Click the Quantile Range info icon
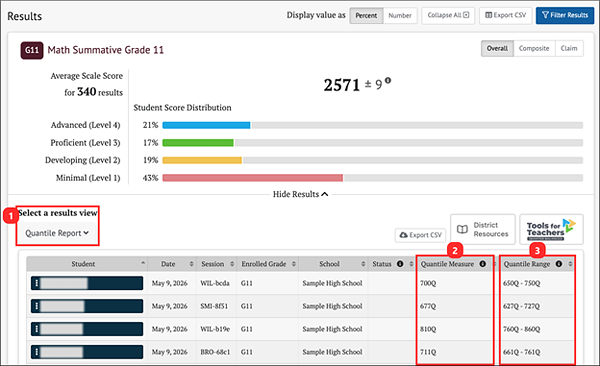Image resolution: width=600 pixels, height=366 pixels. [559, 264]
